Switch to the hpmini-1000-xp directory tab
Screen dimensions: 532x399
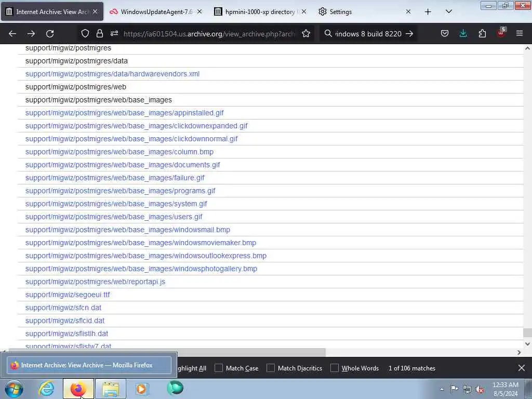point(260,11)
